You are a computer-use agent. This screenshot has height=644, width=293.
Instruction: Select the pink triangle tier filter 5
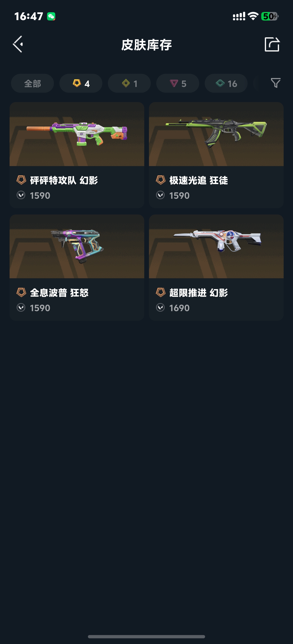click(x=178, y=83)
